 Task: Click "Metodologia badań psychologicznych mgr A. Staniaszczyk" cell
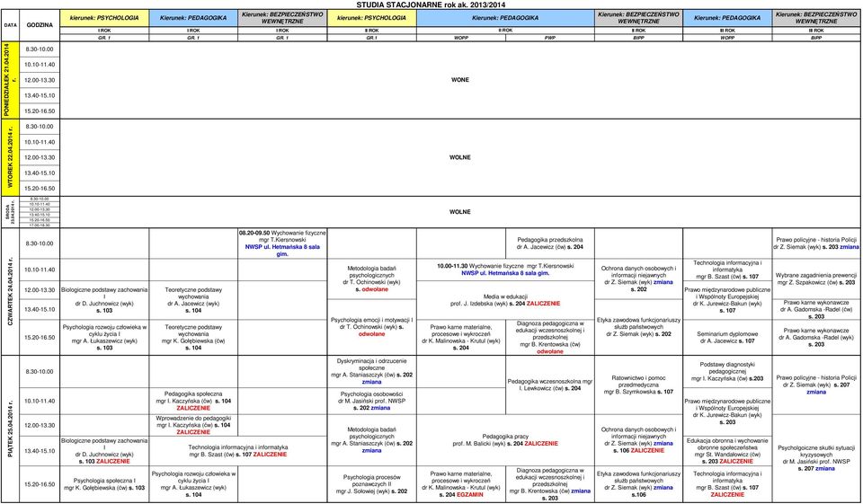pyautogui.click(x=371, y=439)
